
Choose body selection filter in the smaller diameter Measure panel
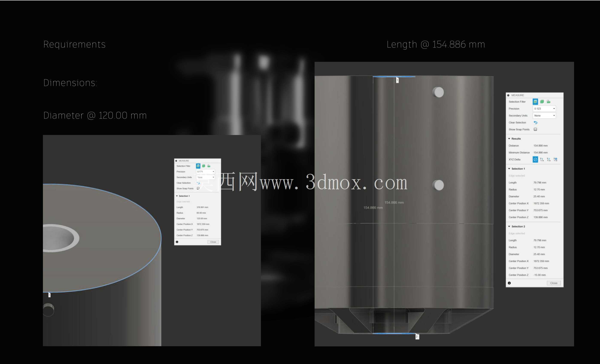[x=204, y=166]
